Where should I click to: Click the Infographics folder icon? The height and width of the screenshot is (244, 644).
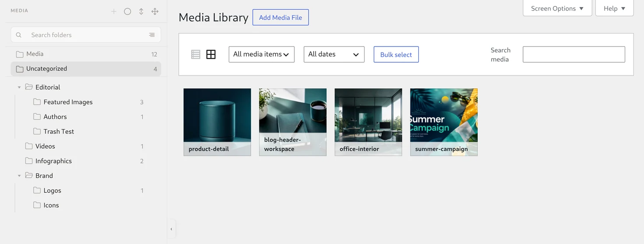pyautogui.click(x=29, y=161)
